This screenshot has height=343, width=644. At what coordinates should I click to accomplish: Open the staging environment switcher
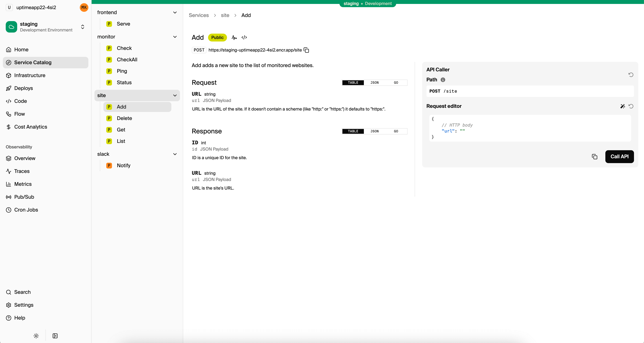tap(82, 27)
